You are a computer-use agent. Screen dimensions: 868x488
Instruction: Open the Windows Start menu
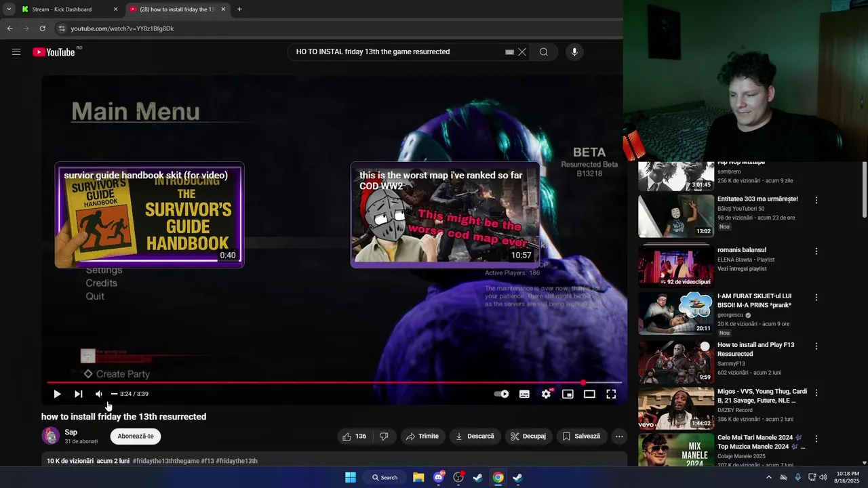[x=351, y=477]
